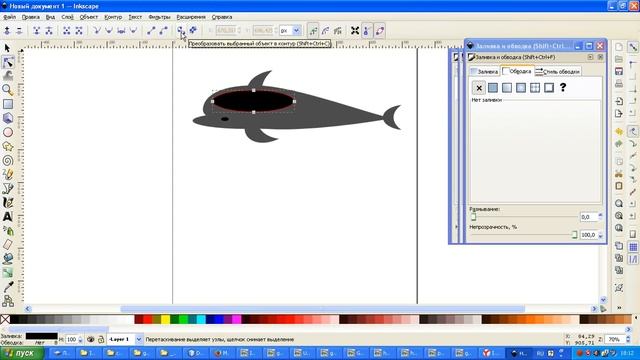Image resolution: width=640 pixels, height=360 pixels.
Task: Choose the Pattern paint button
Action: (x=535, y=88)
